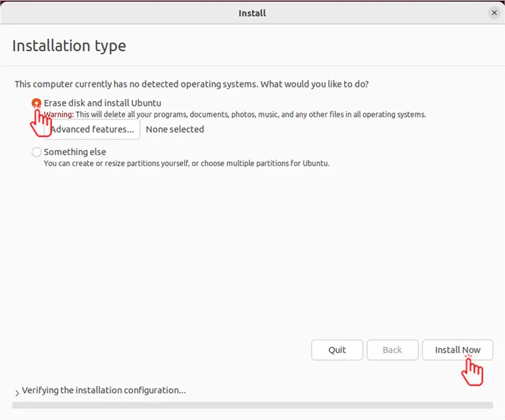Viewport: 505px width, 420px height.
Task: Open Advanced features options
Action: pos(92,129)
